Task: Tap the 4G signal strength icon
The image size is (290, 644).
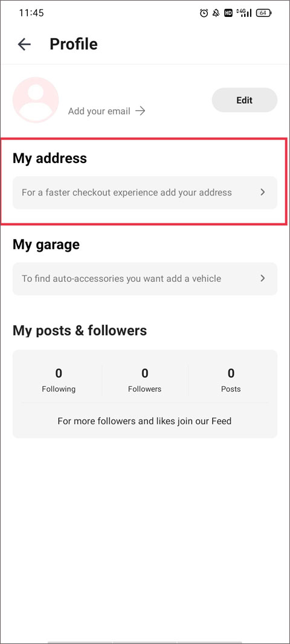Action: tap(245, 13)
